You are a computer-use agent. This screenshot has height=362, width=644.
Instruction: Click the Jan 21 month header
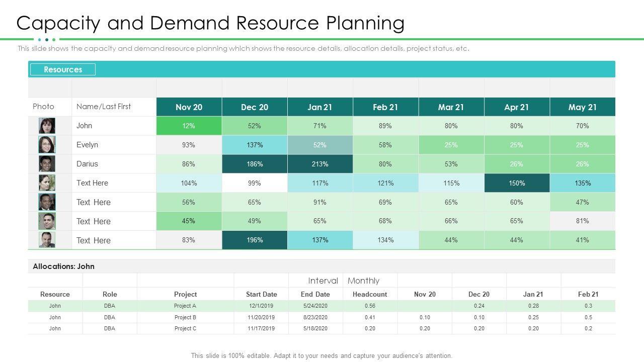pos(320,107)
